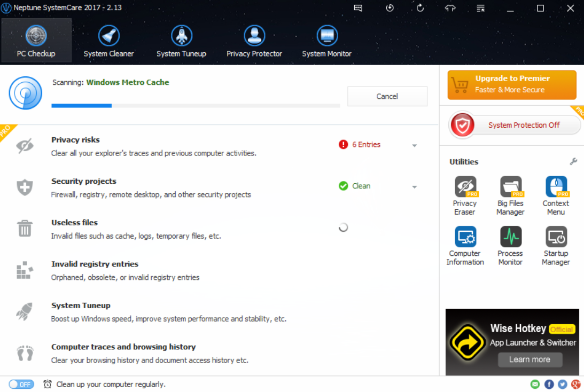Click the Windows Metro Cache scanning label
The width and height of the screenshot is (584, 392).
(x=128, y=82)
